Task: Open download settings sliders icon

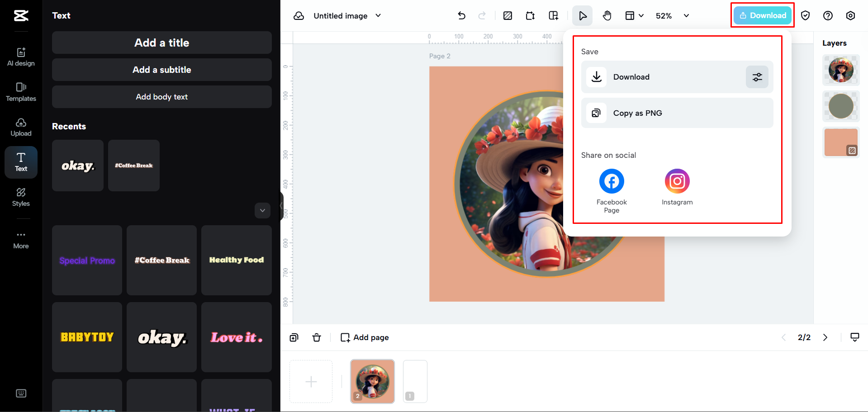Action: pos(757,77)
